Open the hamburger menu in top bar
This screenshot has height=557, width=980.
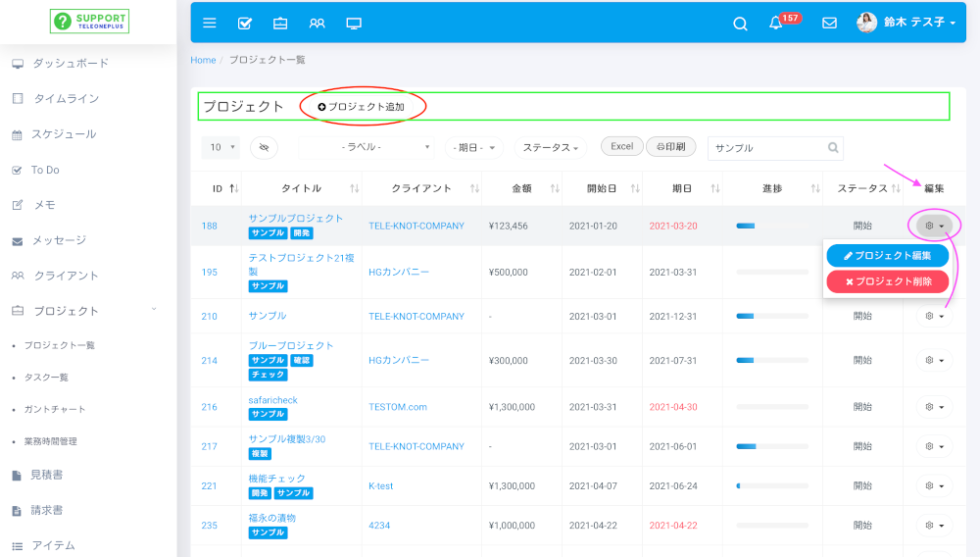pos(210,24)
